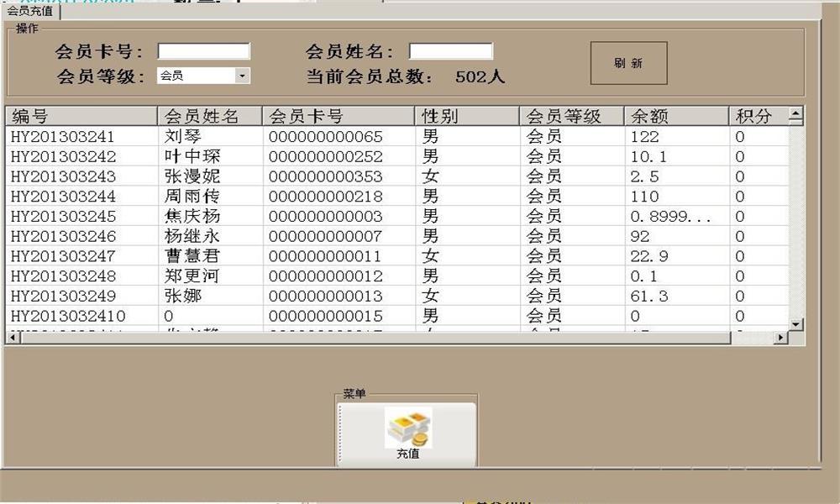The width and height of the screenshot is (840, 504).
Task: Select row HY201303247
Action: click(x=397, y=255)
